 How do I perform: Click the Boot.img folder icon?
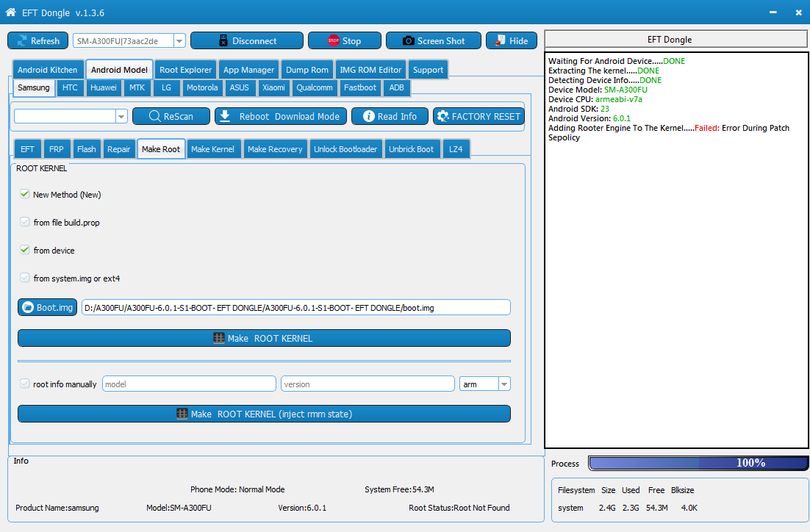point(28,307)
